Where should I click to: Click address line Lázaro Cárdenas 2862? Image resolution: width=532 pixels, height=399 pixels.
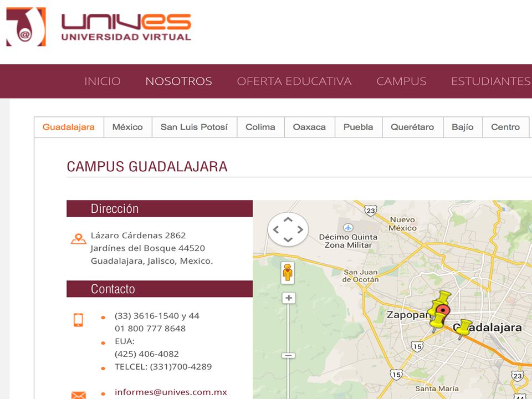click(x=138, y=236)
